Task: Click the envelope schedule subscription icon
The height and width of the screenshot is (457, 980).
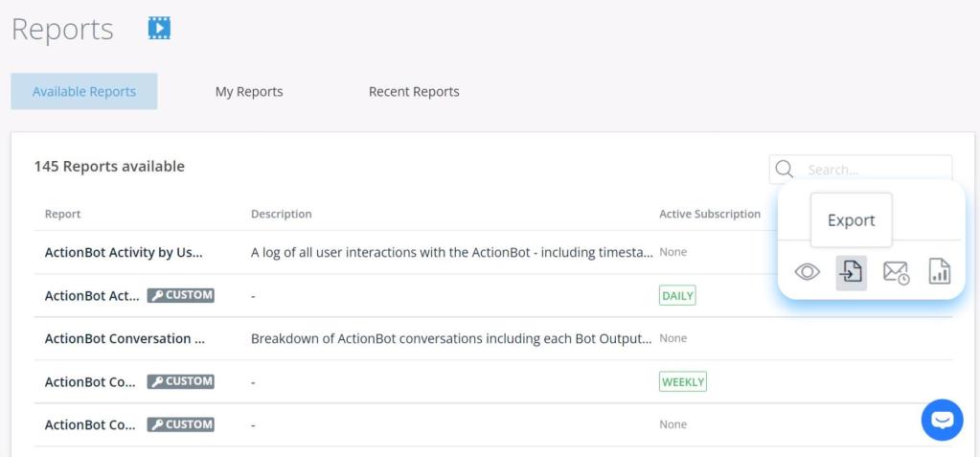Action: tap(896, 273)
